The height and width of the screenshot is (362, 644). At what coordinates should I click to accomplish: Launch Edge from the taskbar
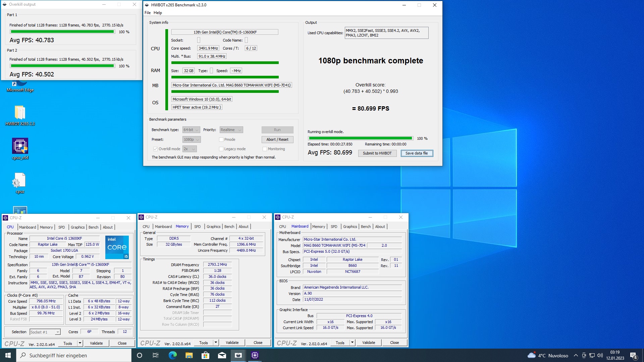[172, 355]
